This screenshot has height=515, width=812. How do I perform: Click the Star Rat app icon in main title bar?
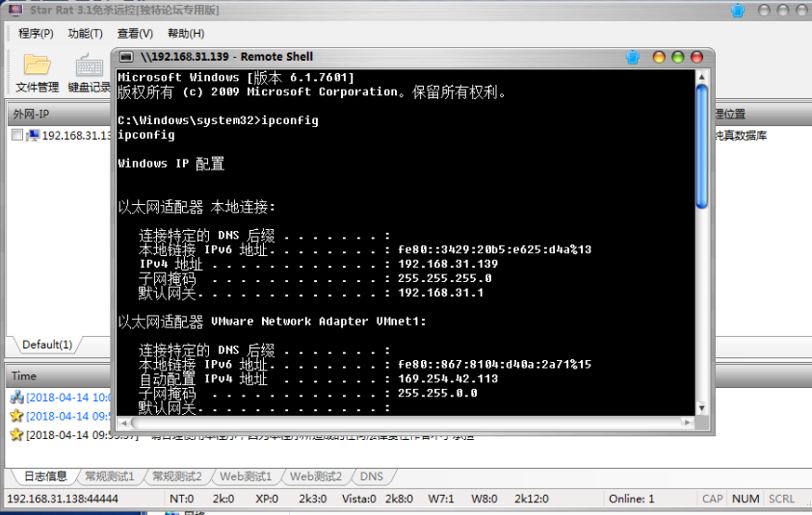click(15, 10)
